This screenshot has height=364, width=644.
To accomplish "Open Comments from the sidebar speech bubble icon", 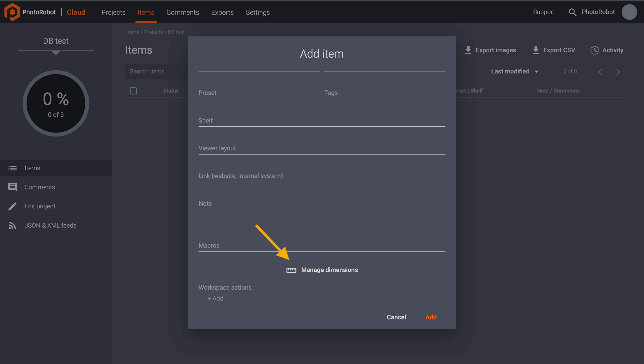I will pos(13,187).
